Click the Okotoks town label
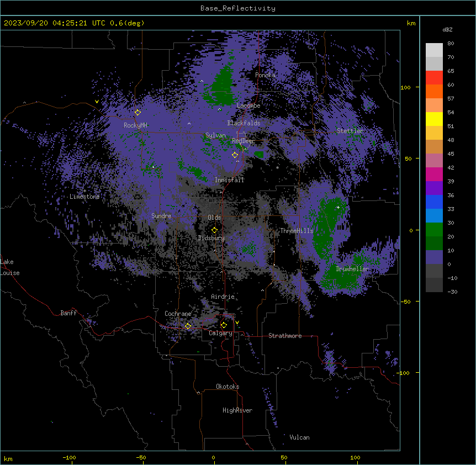This screenshot has height=465, width=476. tap(228, 387)
